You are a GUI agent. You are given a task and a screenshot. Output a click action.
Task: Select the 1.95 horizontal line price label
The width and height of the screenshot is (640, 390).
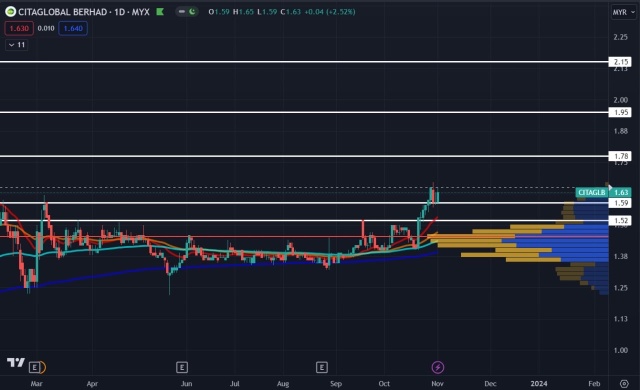tap(620, 112)
